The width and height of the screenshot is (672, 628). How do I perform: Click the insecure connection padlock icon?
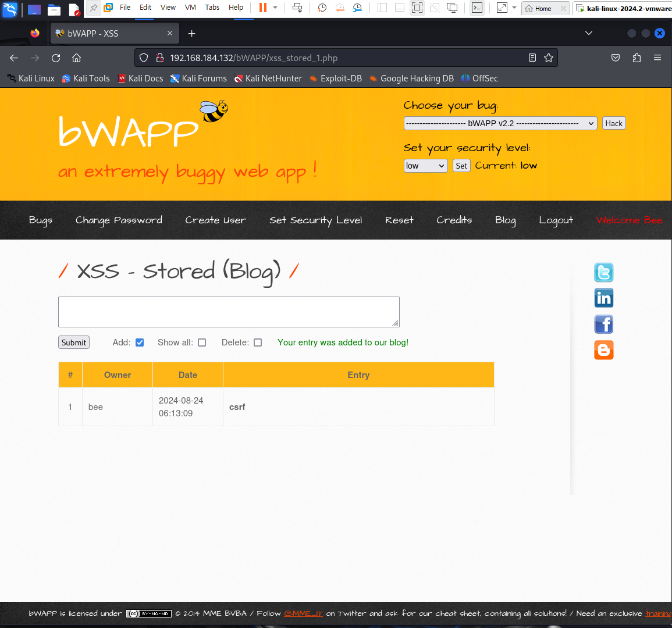160,58
